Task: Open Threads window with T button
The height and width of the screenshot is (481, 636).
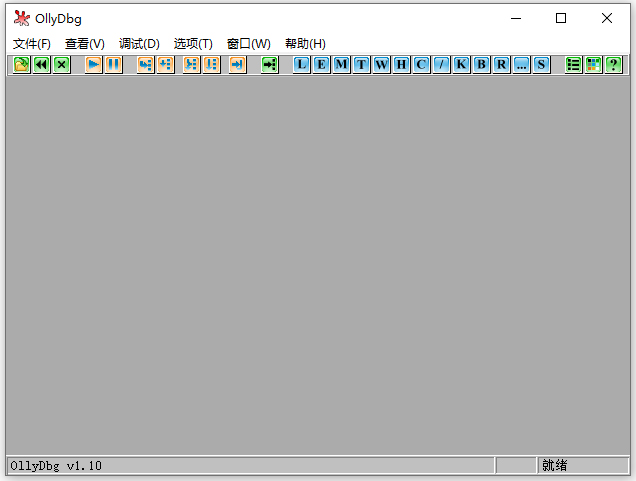Action: pyautogui.click(x=361, y=65)
